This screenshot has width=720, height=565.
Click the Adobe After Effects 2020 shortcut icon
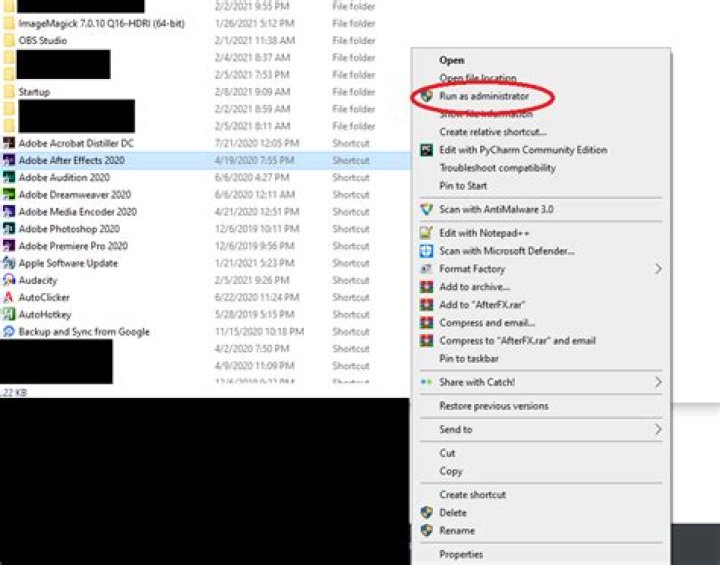[9, 160]
